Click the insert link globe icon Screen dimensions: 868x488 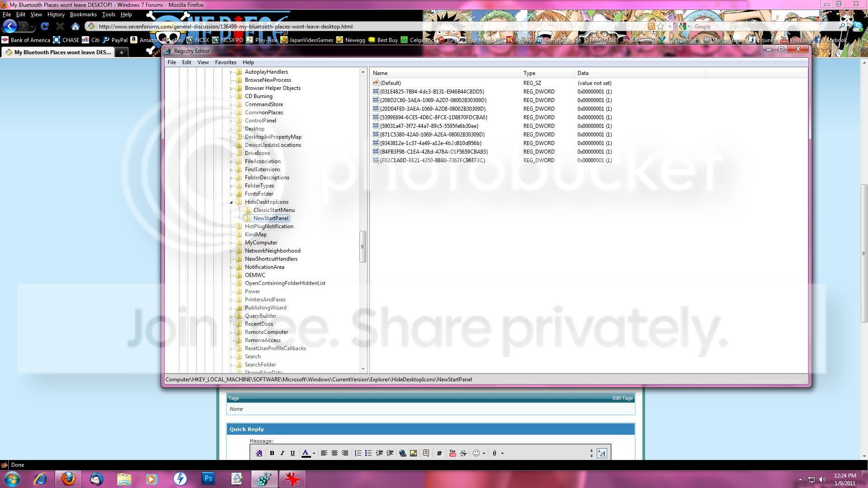coord(402,453)
